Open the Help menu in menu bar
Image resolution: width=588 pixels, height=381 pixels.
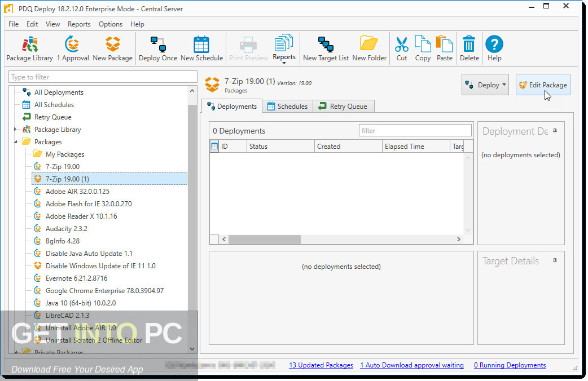[x=137, y=24]
